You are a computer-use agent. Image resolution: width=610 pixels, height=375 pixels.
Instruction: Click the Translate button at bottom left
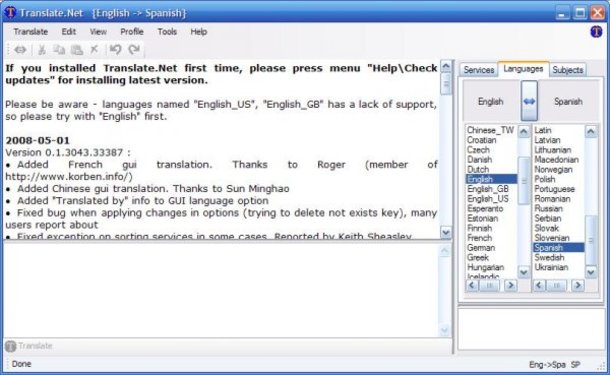pyautogui.click(x=29, y=346)
